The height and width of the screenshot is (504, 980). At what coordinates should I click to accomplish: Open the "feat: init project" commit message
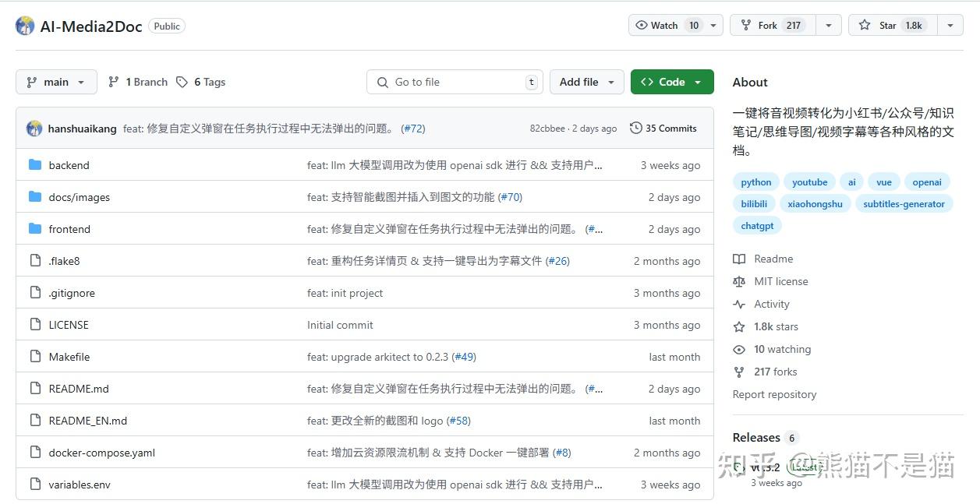coord(345,293)
